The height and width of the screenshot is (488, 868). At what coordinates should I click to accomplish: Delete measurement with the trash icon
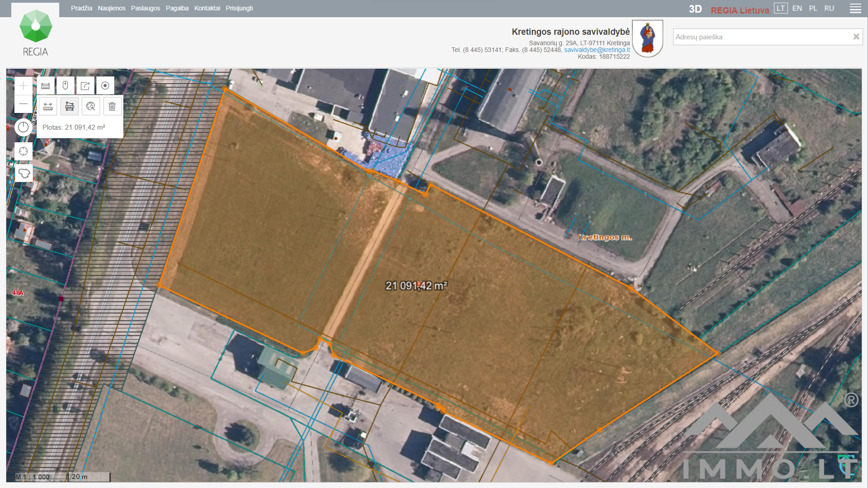[112, 107]
